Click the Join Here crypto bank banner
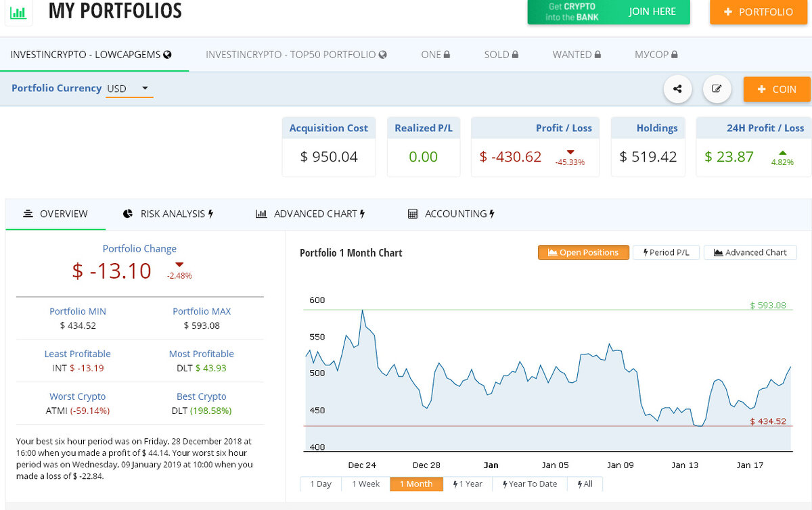This screenshot has width=812, height=510. point(608,12)
